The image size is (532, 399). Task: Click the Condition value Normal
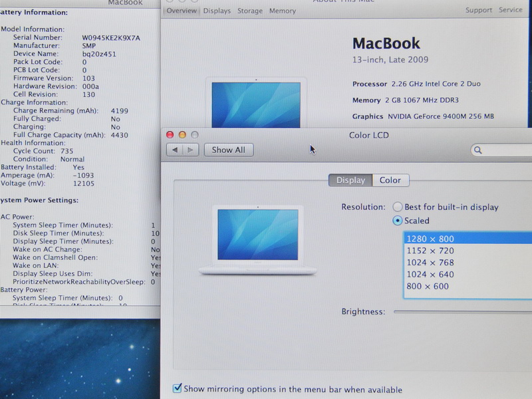pos(72,159)
